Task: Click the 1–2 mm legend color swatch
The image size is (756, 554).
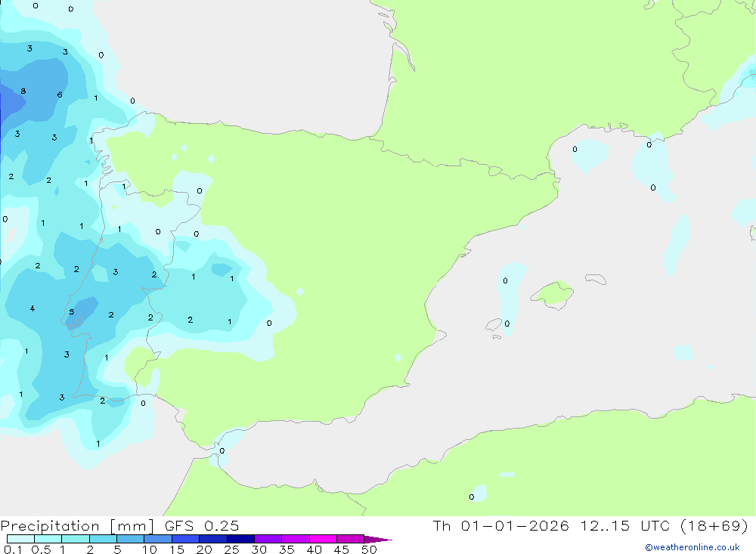Action: 75,539
